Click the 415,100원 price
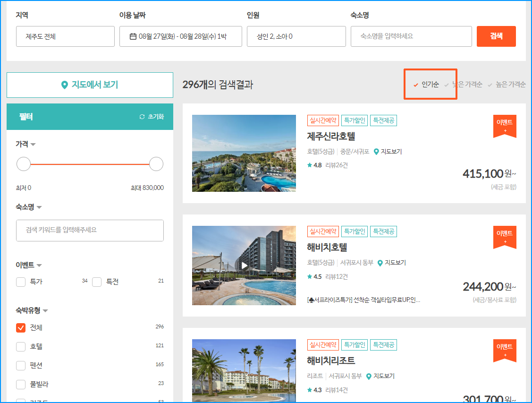 [x=489, y=174]
